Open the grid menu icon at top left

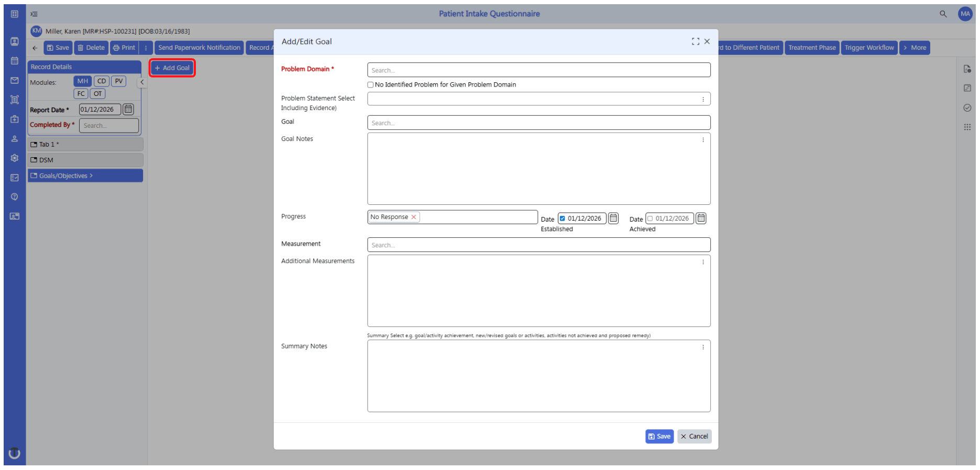tap(15, 14)
